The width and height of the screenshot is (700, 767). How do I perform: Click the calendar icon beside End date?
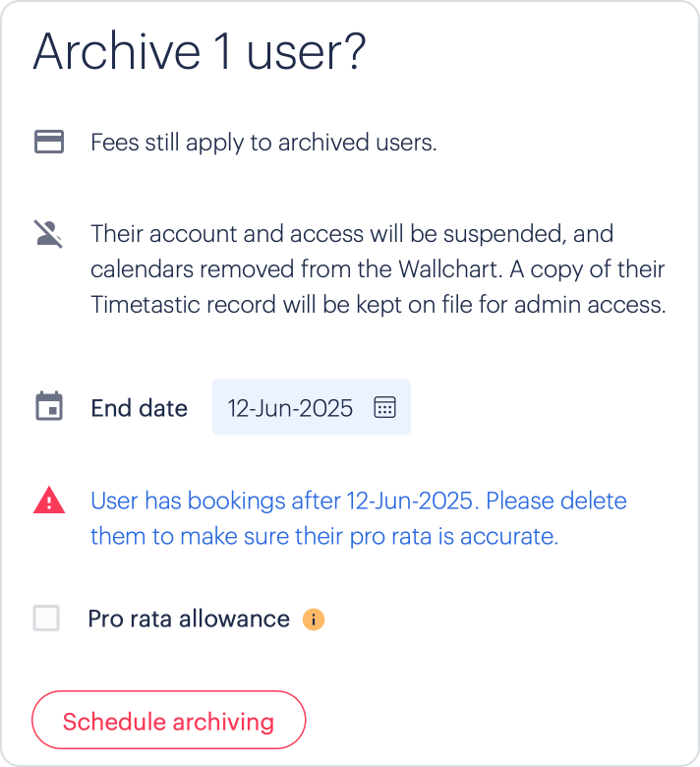tap(49, 406)
